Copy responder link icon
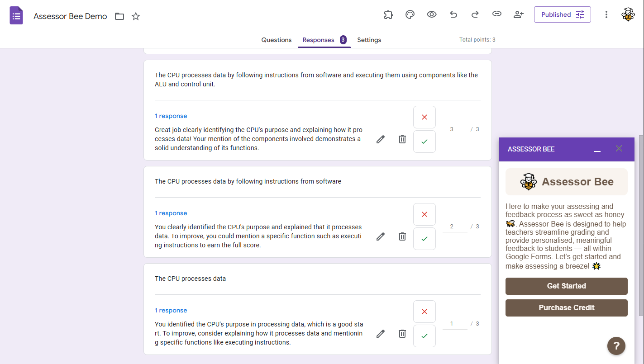Image resolution: width=644 pixels, height=364 pixels. point(497,14)
